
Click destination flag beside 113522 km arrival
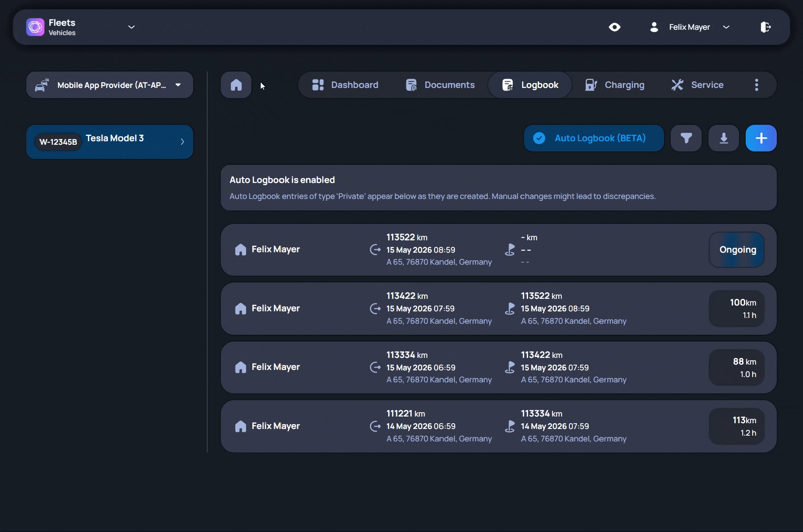(x=510, y=309)
